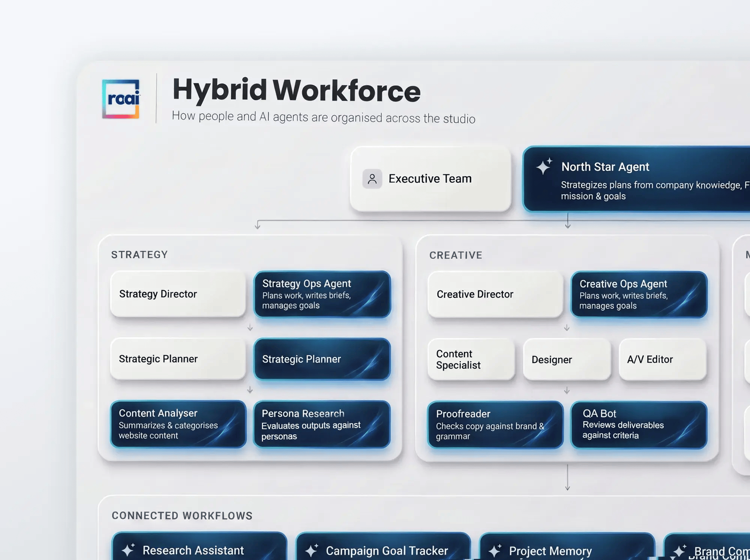Select the Content Specialist card
This screenshot has height=560, width=750.
pos(471,359)
